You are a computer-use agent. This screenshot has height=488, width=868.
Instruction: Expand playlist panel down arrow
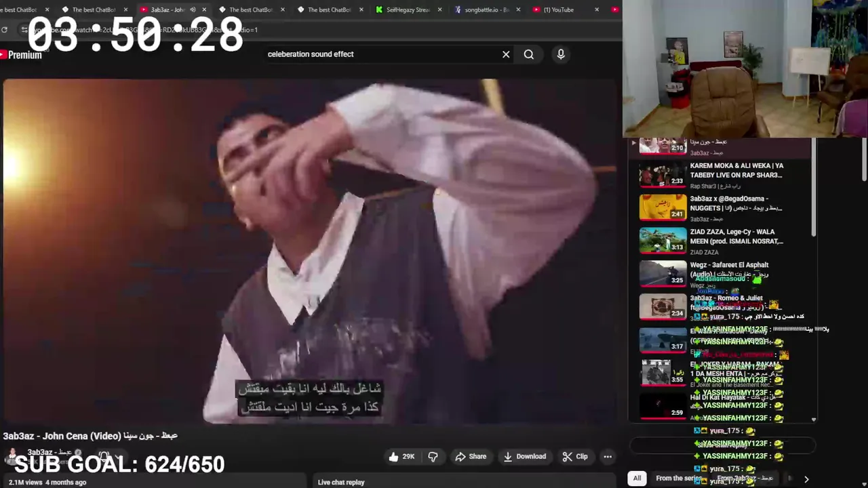814,420
